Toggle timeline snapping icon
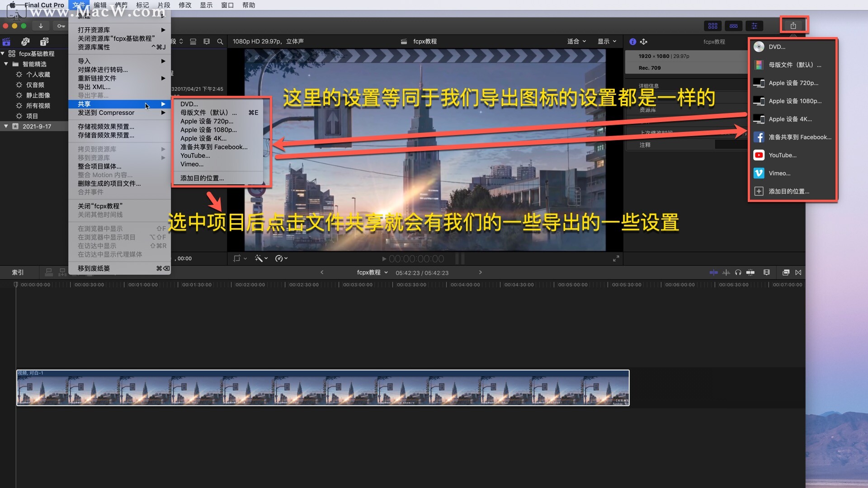The width and height of the screenshot is (868, 488). (750, 272)
